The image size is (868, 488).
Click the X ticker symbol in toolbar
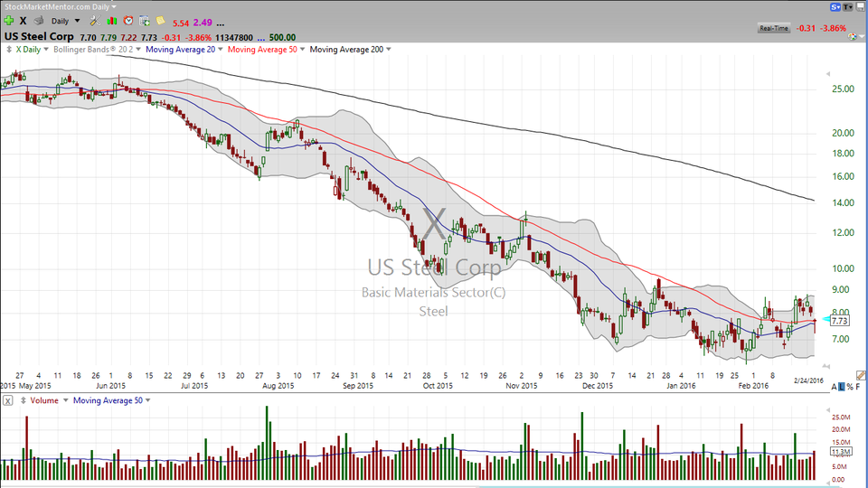point(24,21)
